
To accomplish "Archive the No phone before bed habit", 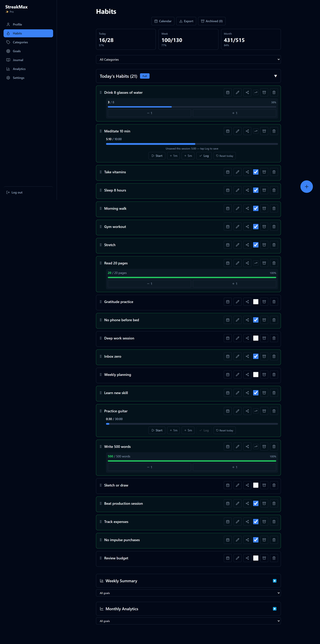I will pos(264,320).
